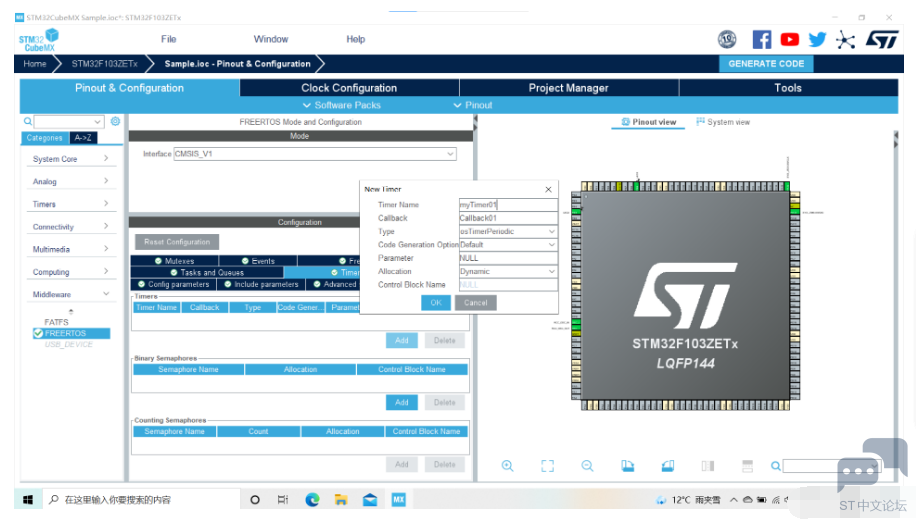
Task: Open the Help menu
Action: [x=355, y=39]
